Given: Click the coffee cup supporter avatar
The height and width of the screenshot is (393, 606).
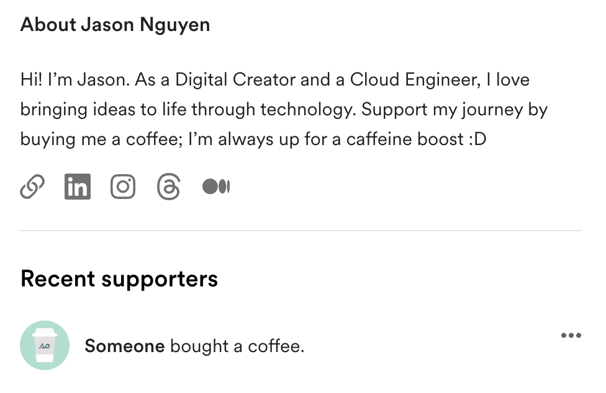Looking at the screenshot, I should tap(44, 345).
